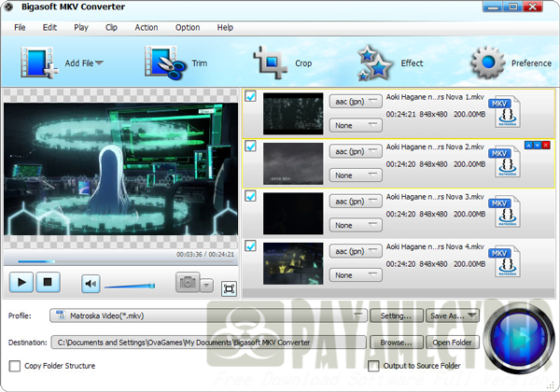560x392 pixels.
Task: Click MKV format icon for Nova 2.mkv
Action: [x=505, y=161]
